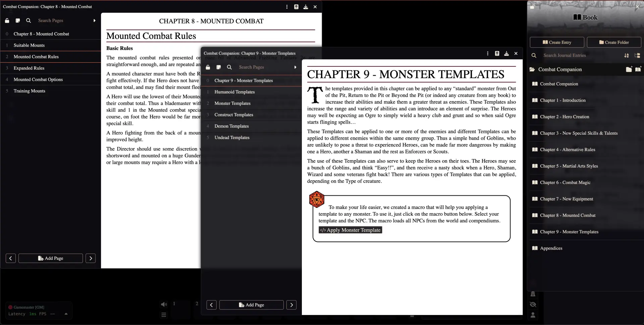Screen dimensions: 644x325
Task: Expand the players list arrow
Action: point(66,314)
